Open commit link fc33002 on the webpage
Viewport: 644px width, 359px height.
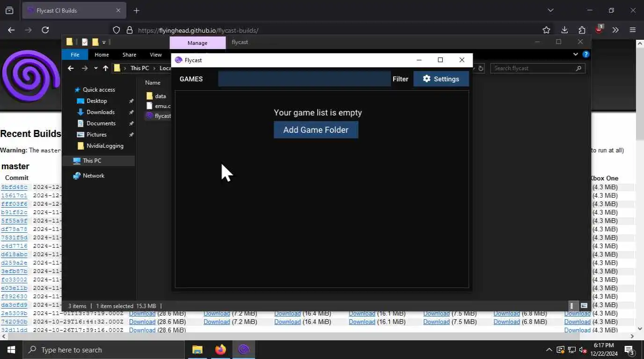pyautogui.click(x=14, y=280)
